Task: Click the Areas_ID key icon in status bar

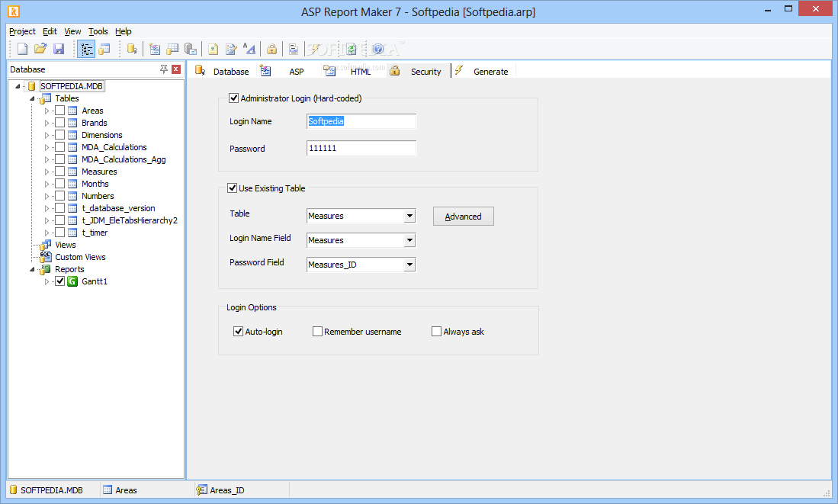Action: click(x=201, y=490)
